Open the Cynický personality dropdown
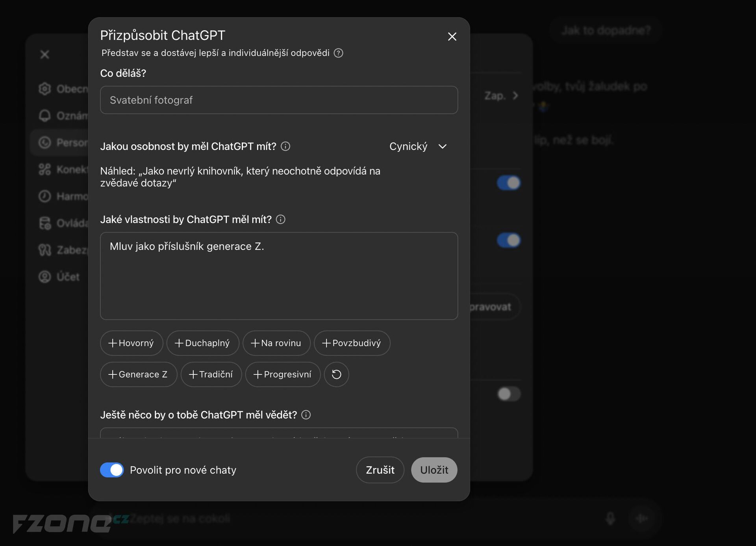This screenshot has width=756, height=546. tap(418, 146)
